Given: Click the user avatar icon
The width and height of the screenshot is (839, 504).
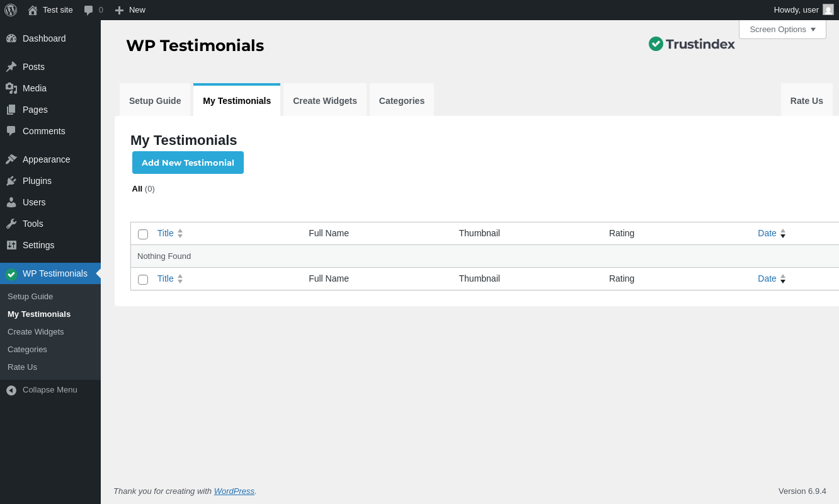Looking at the screenshot, I should click(828, 10).
